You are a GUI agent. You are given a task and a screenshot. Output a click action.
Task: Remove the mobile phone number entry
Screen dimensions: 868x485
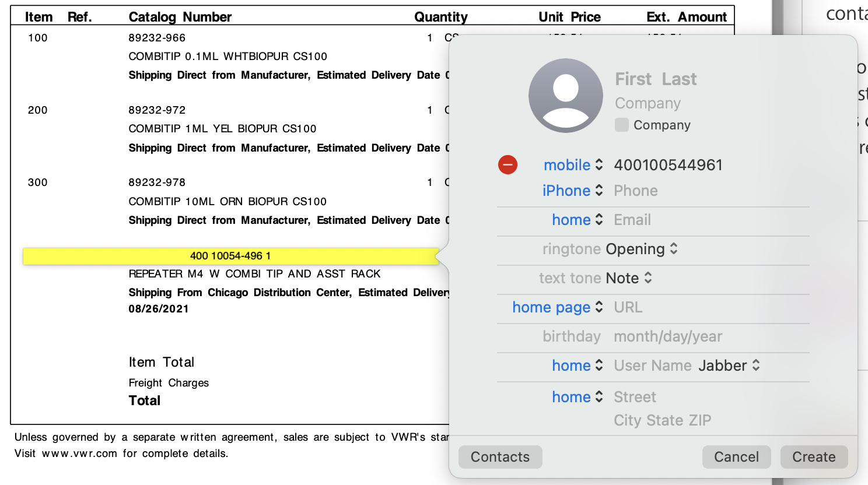pos(508,165)
